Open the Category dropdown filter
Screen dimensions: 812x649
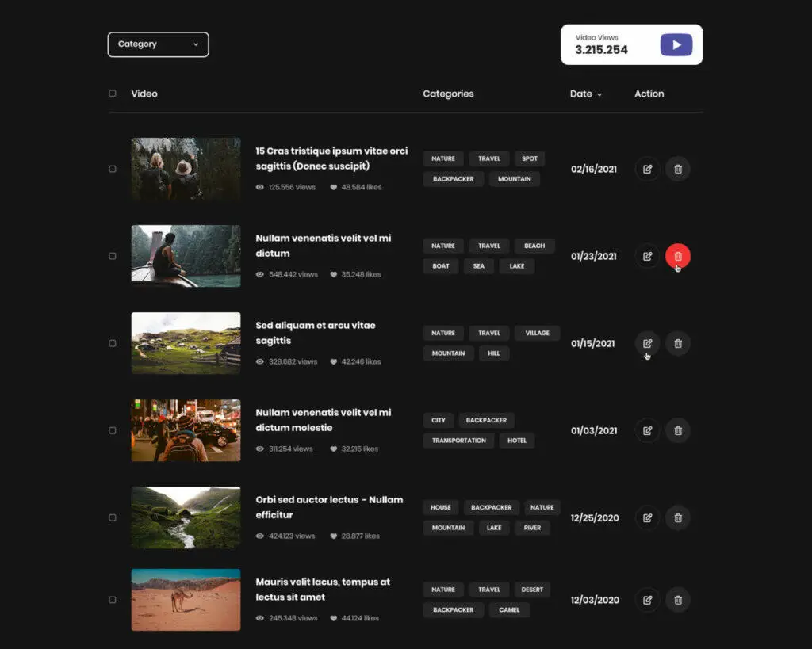[158, 44]
